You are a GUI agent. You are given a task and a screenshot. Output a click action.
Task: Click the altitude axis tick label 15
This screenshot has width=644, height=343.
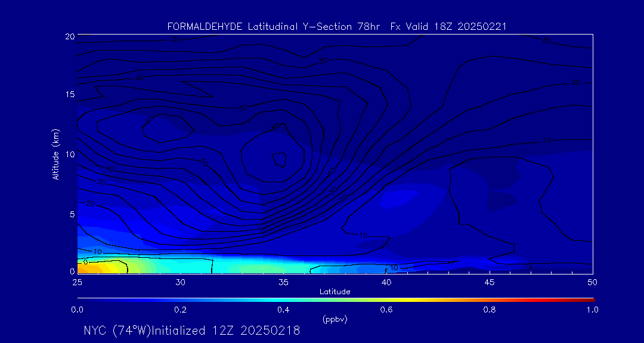[x=69, y=94]
